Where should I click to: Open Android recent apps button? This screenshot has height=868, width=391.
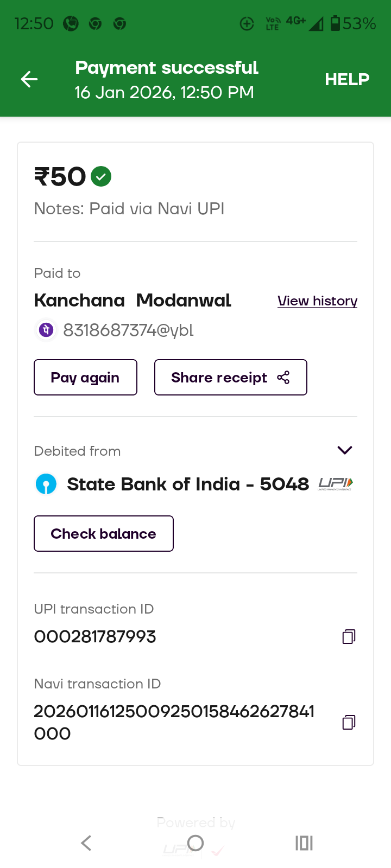tap(304, 843)
